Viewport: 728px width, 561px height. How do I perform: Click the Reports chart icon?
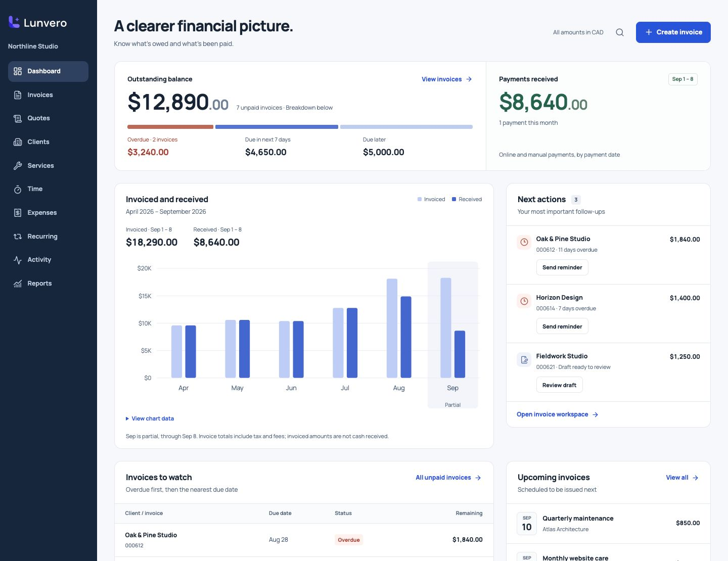pos(18,284)
